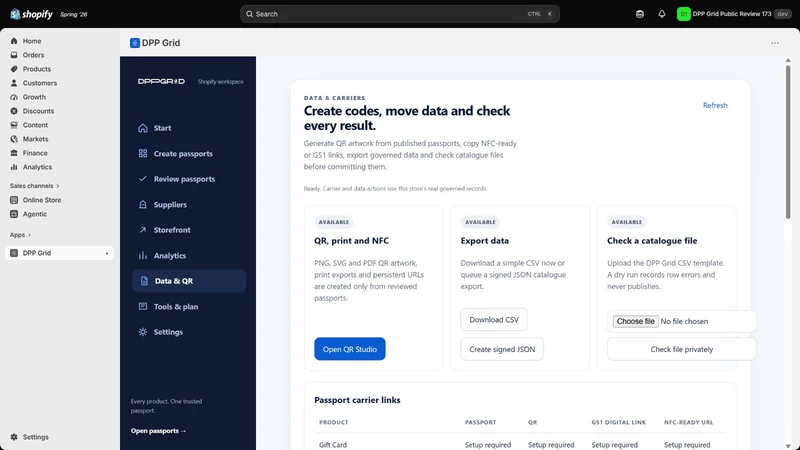The width and height of the screenshot is (800, 450).
Task: Click the Tools & plan icon
Action: pyautogui.click(x=143, y=307)
